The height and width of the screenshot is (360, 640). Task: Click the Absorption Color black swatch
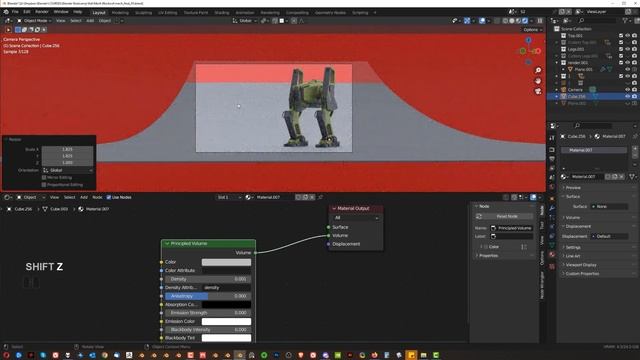[227, 304]
